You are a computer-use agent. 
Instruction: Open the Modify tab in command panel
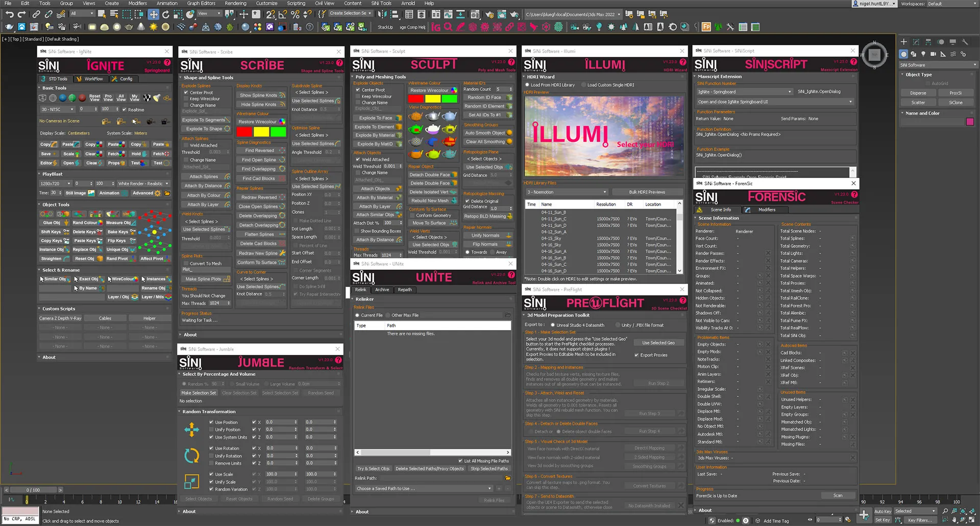pyautogui.click(x=916, y=42)
